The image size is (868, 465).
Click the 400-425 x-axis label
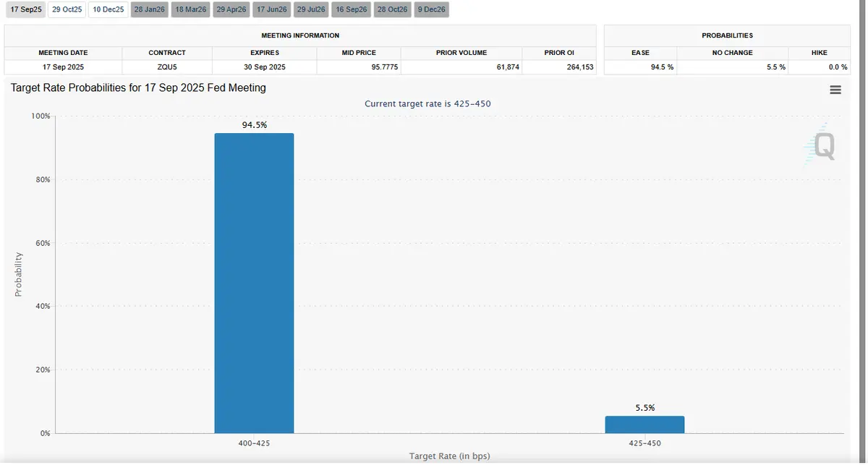(254, 443)
